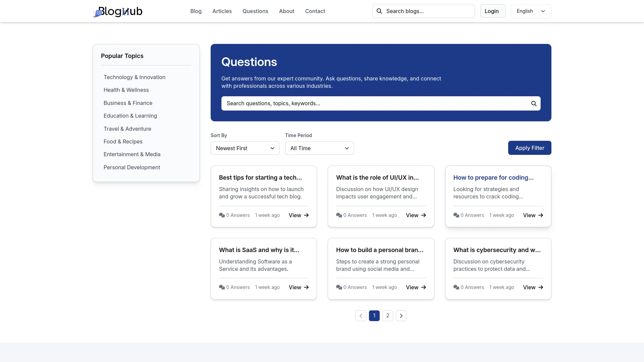This screenshot has width=644, height=362.
Task: Click the search icon in blog search field
Action: tap(379, 11)
